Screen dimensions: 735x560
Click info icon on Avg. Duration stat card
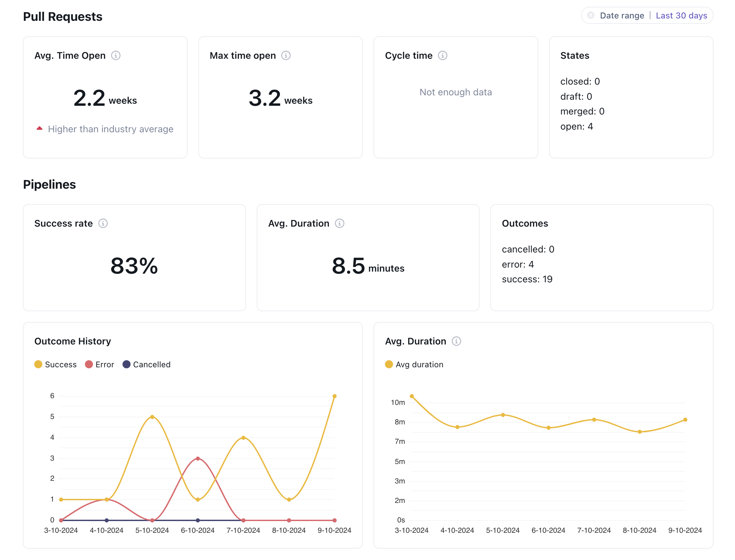click(340, 223)
